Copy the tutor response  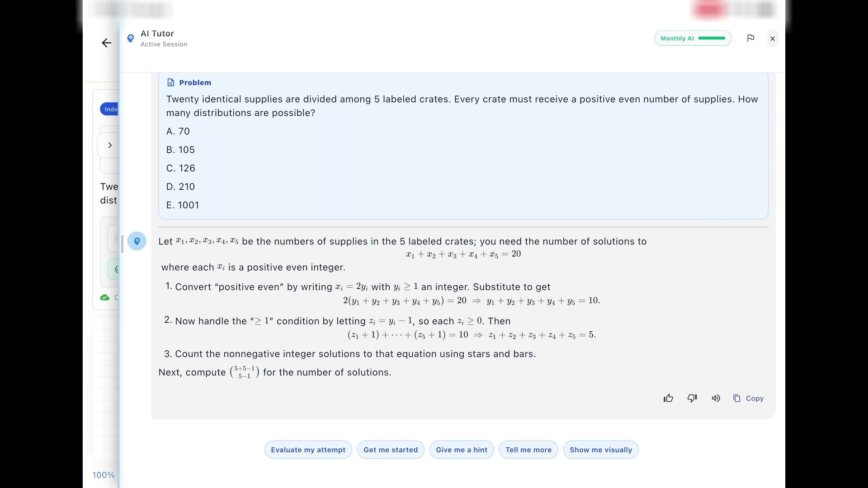(x=748, y=398)
